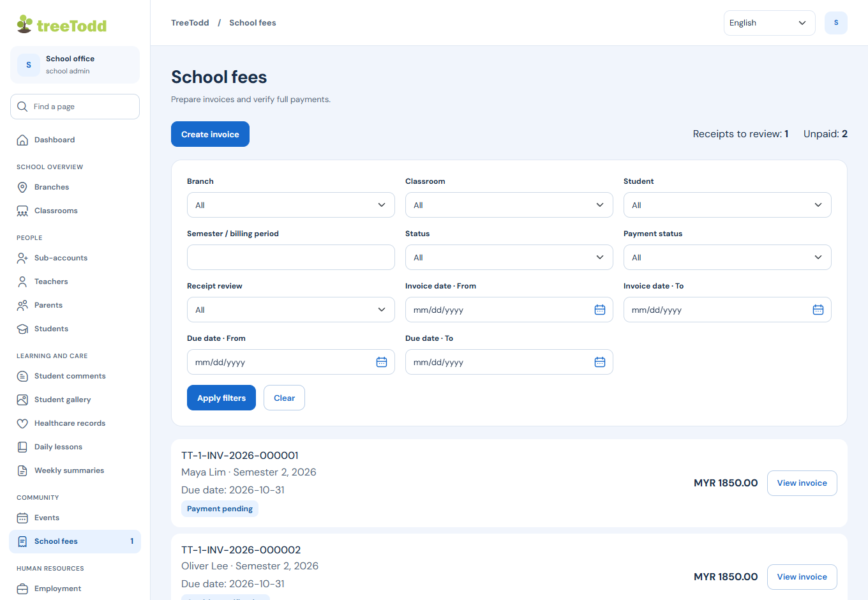Expand the Payment status dropdown
This screenshot has width=868, height=600.
[728, 257]
